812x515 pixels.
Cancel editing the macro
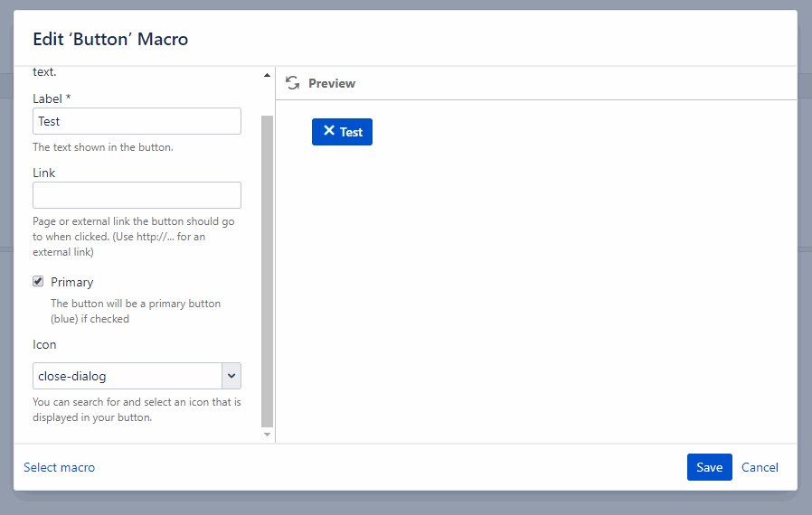[760, 467]
